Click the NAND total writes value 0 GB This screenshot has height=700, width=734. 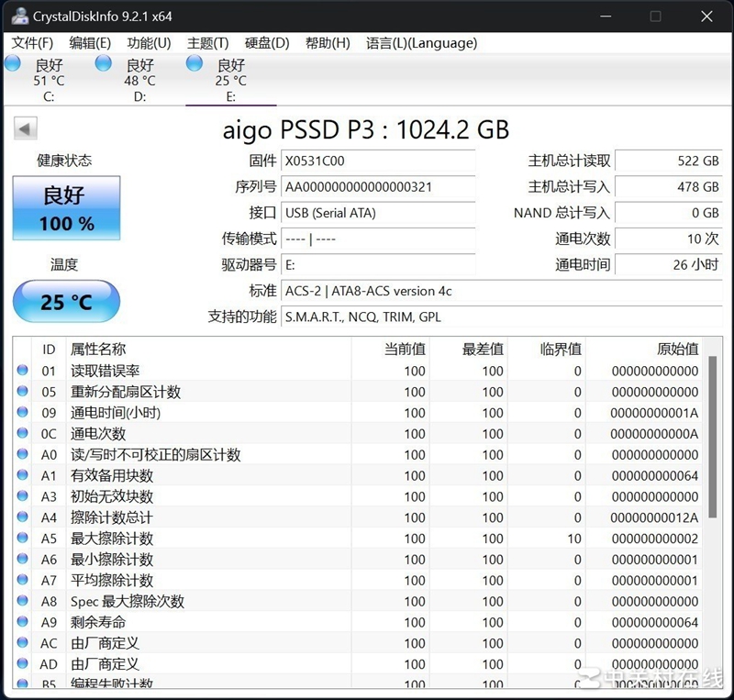click(669, 213)
